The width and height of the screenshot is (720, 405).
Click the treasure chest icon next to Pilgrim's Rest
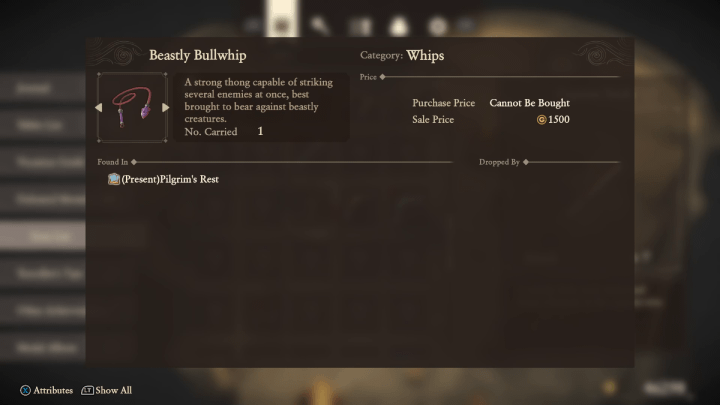[114, 179]
